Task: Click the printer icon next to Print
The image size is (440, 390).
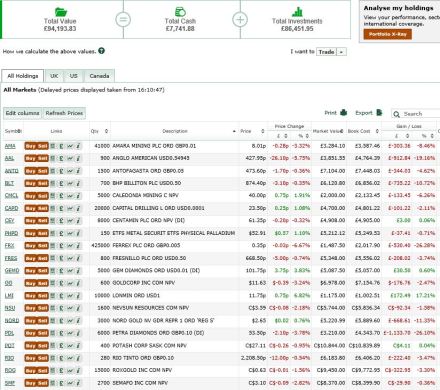Action: tap(344, 113)
